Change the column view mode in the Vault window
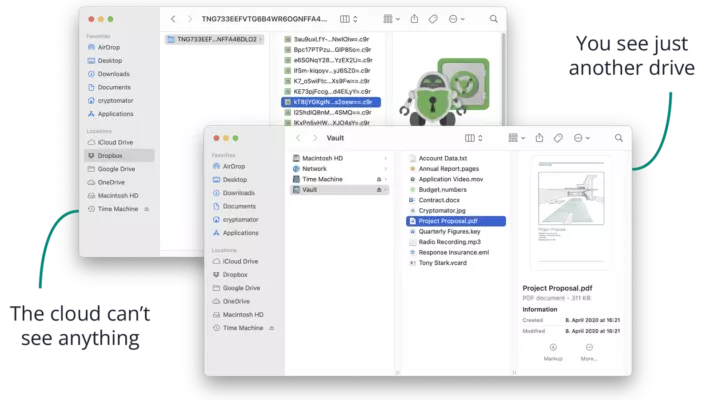 click(474, 138)
